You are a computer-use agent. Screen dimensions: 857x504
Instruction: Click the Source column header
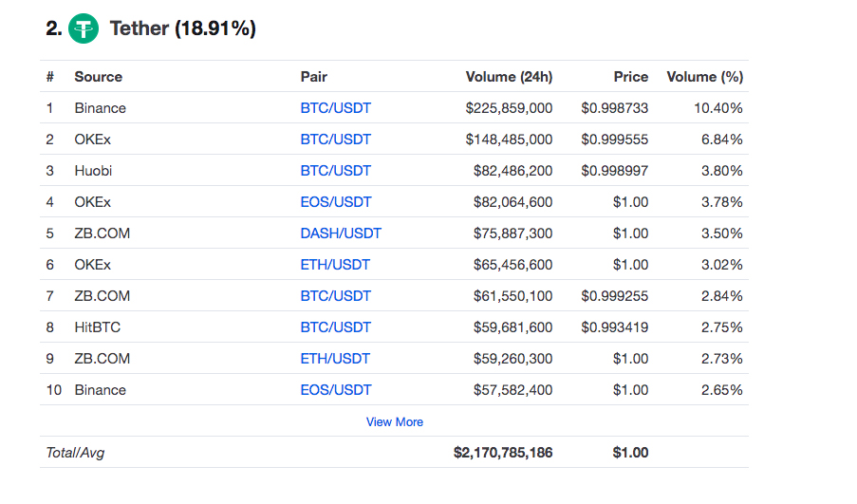[99, 77]
